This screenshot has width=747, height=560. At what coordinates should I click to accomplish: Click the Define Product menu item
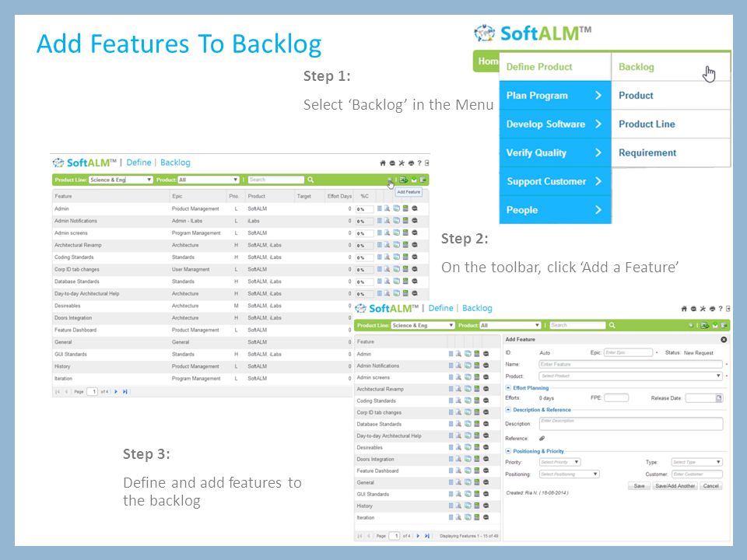(x=555, y=67)
